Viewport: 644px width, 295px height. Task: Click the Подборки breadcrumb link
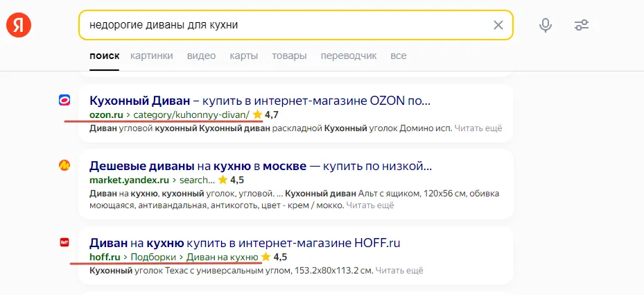(x=154, y=258)
